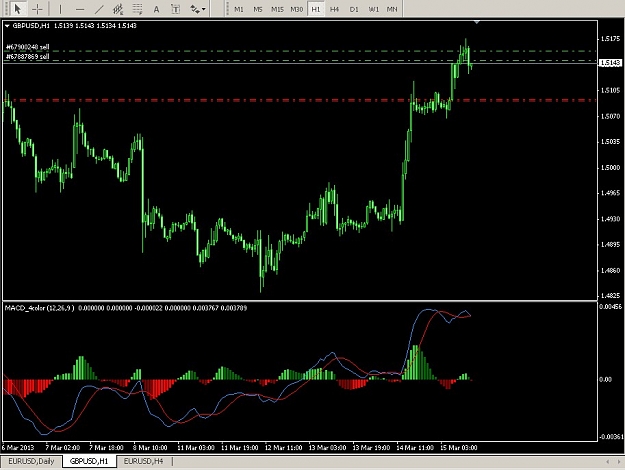Screen dimensions: 625x470
Task: Click the 1.4825 price scale value
Action: click(610, 296)
